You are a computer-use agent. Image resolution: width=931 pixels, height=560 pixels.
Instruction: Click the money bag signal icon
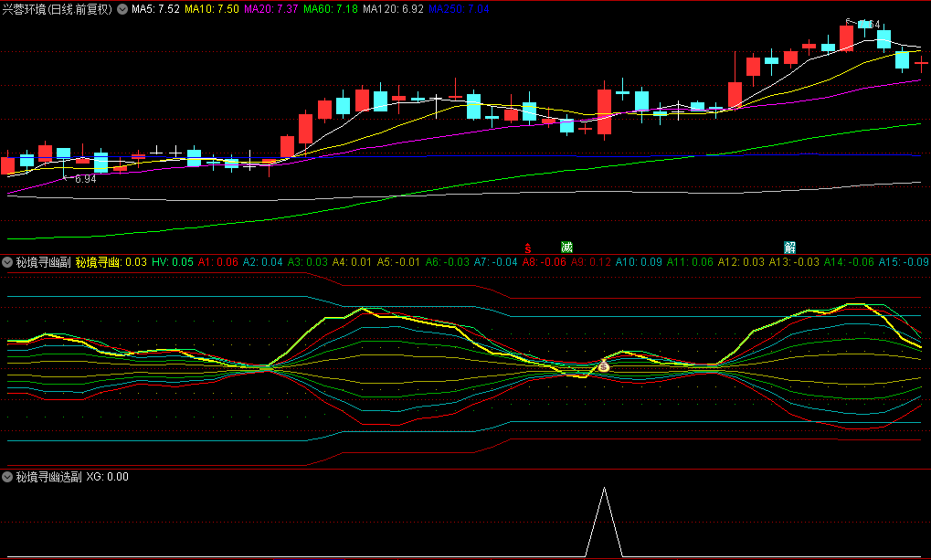[603, 366]
